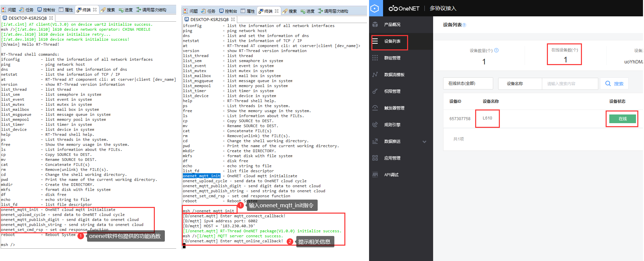
Task: Click the green 在线 status button
Action: 623,119
